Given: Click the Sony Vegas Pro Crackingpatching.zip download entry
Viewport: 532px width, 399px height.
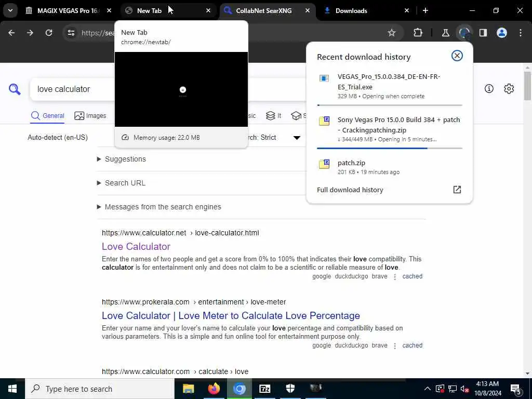Looking at the screenshot, I should pyautogui.click(x=390, y=129).
